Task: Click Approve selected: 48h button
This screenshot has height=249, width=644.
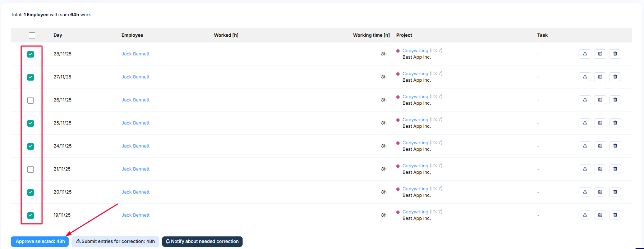Action: [x=40, y=241]
